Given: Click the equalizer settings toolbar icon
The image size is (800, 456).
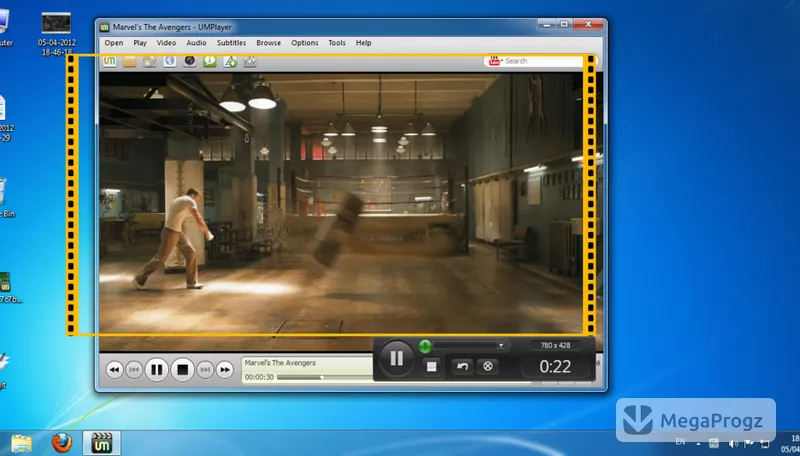Looking at the screenshot, I should (x=249, y=62).
